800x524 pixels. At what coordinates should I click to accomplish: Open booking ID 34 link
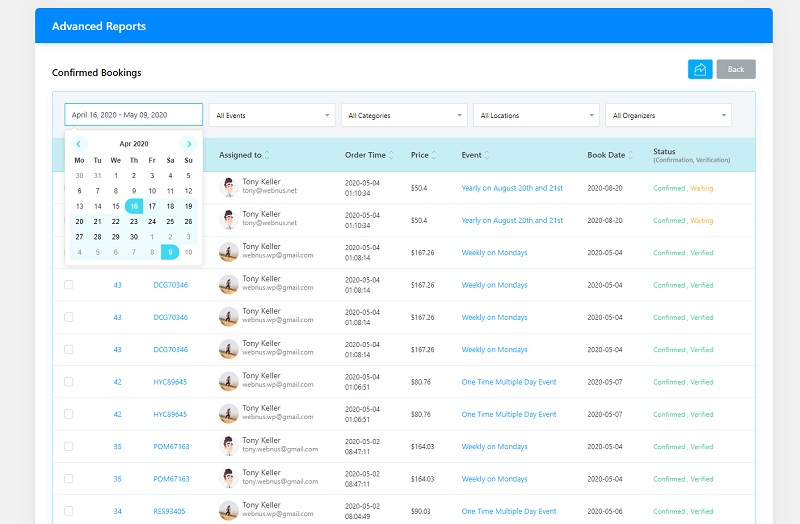pyautogui.click(x=117, y=511)
